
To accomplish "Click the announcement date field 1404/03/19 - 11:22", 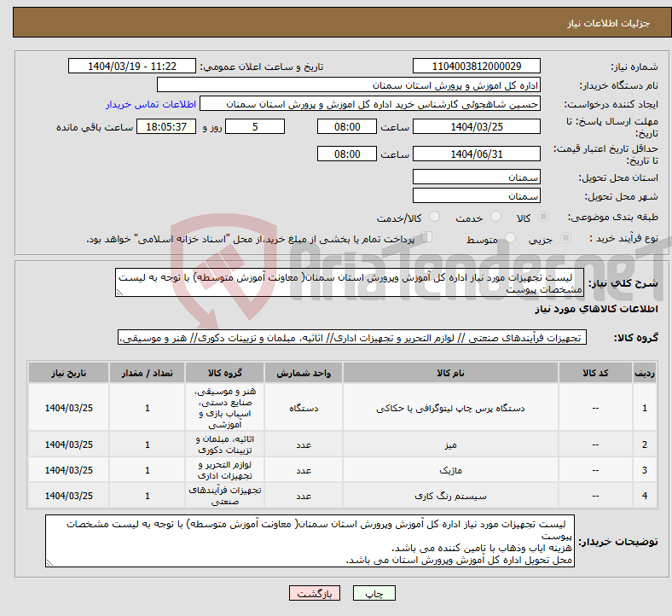I will click(132, 66).
